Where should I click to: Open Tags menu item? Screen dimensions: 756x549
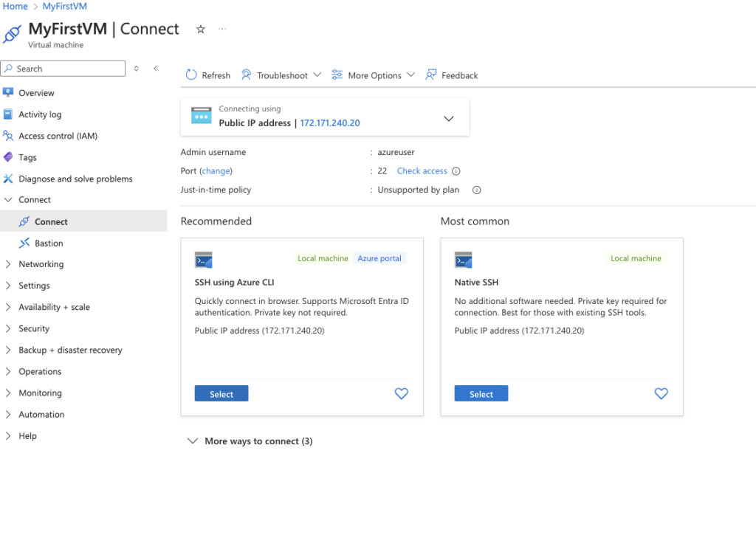(x=27, y=157)
